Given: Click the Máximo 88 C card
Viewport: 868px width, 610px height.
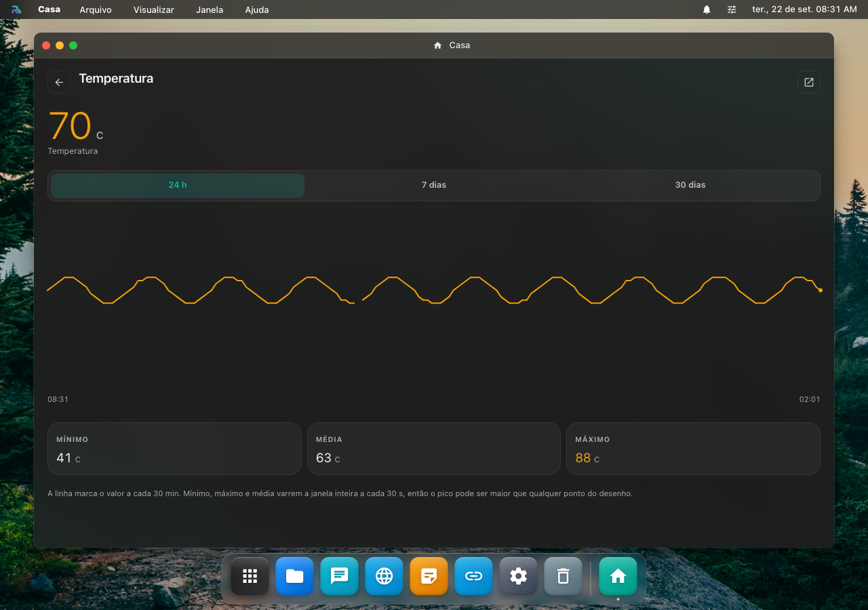Looking at the screenshot, I should pyautogui.click(x=693, y=449).
